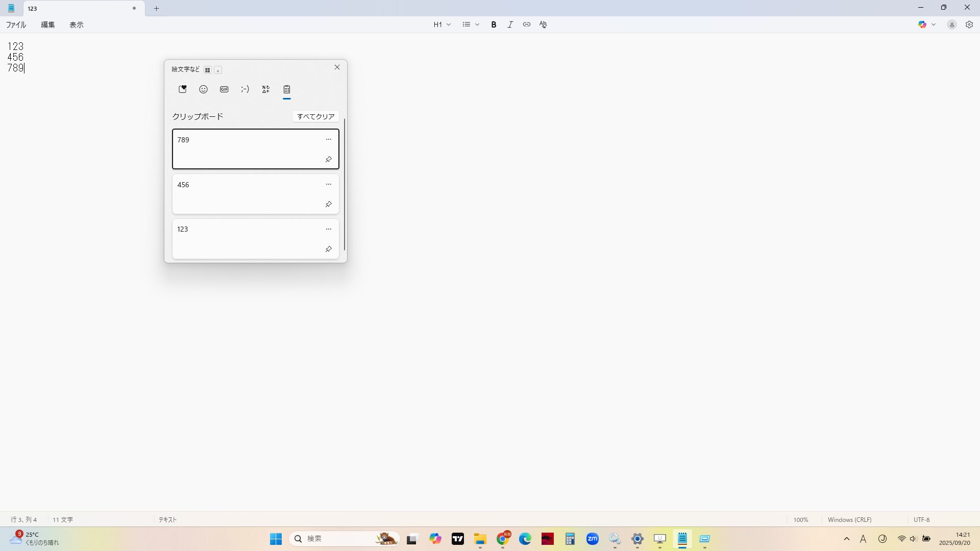Image resolution: width=980 pixels, height=551 pixels.
Task: Open Calculator from the taskbar
Action: [x=570, y=539]
